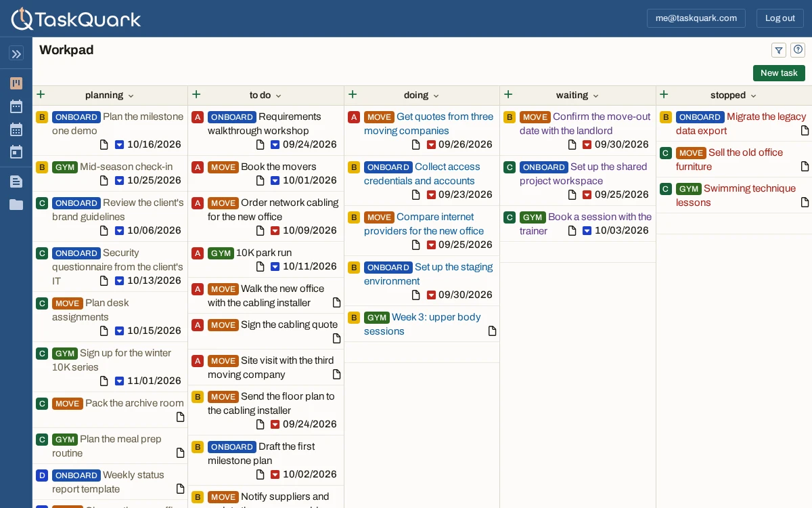Viewport: 812px width, 508px height.
Task: Open note icon on Swimming technique lessons
Action: (805, 203)
